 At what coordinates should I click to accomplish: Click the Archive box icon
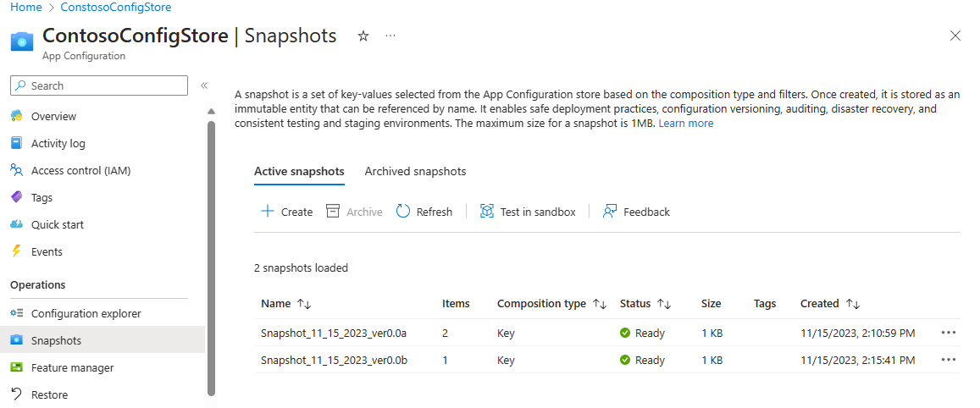[x=333, y=211]
